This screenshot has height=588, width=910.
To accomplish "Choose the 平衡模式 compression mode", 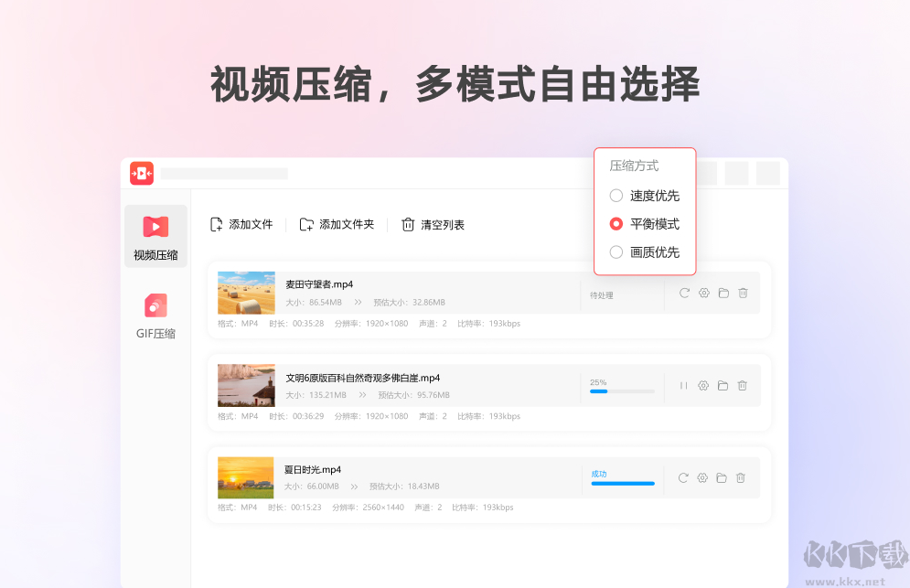I will pyautogui.click(x=616, y=223).
